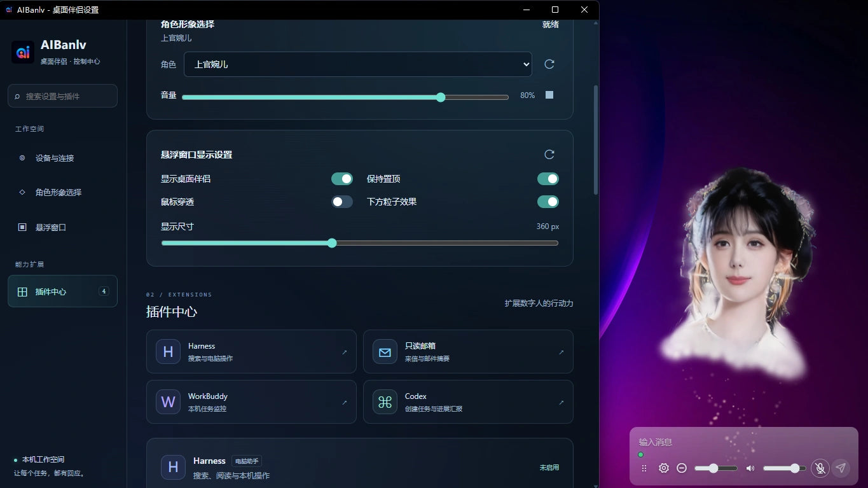This screenshot has height=488, width=868.
Task: Click the WorkBuddy W icon
Action: click(x=168, y=402)
